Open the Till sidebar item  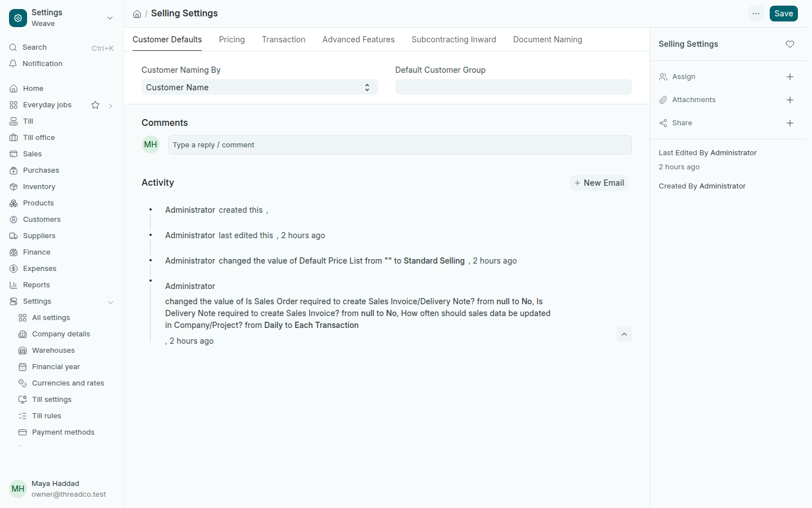(61, 121)
